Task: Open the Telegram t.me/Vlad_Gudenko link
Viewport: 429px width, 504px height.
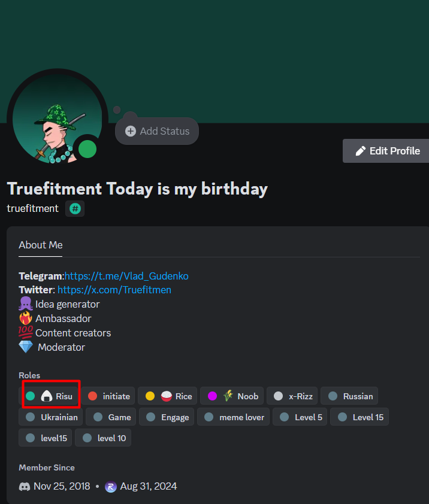Action: pyautogui.click(x=126, y=276)
